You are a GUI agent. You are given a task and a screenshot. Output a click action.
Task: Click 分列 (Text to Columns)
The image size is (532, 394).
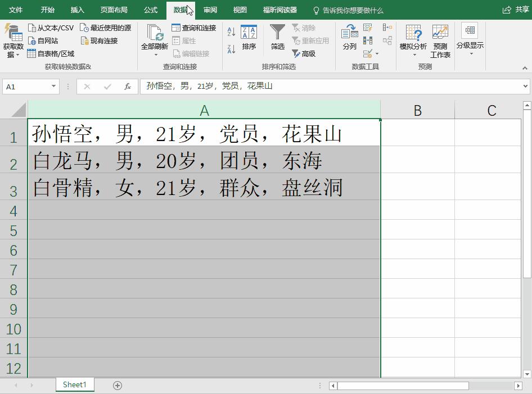pyautogui.click(x=349, y=37)
